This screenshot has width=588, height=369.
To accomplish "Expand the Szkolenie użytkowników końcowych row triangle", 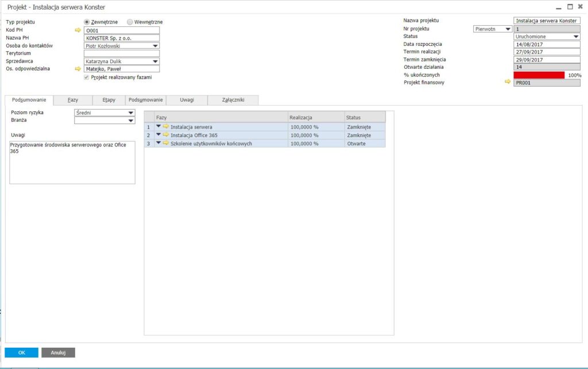I will 159,143.
